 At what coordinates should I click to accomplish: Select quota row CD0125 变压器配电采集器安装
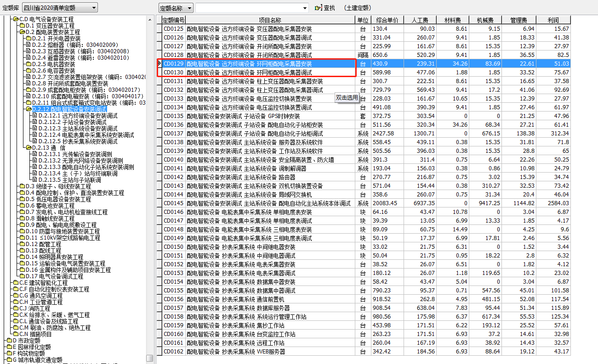pos(366,29)
